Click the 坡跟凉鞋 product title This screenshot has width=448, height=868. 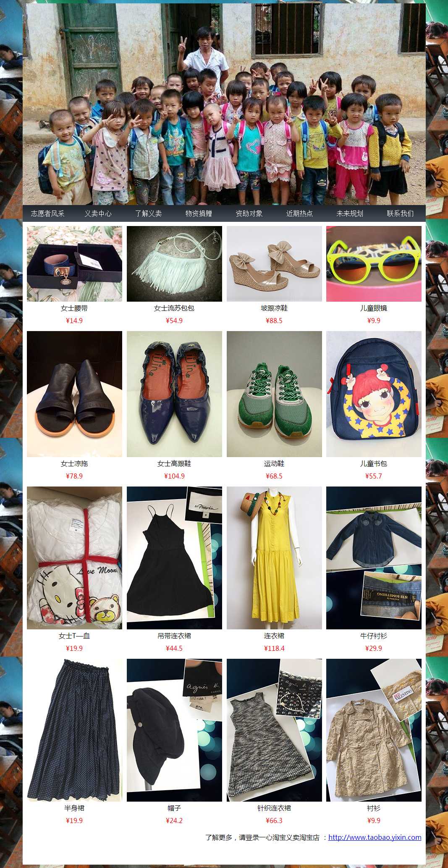(274, 308)
